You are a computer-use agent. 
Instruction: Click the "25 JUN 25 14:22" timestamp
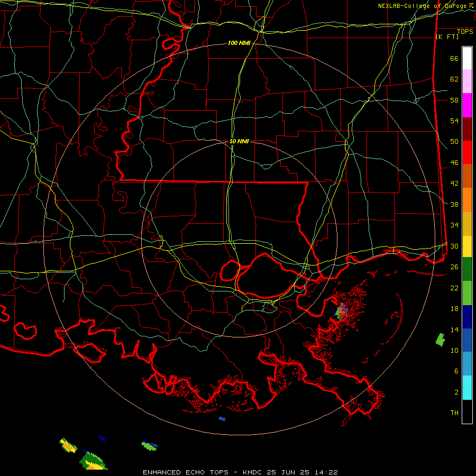click(302, 472)
